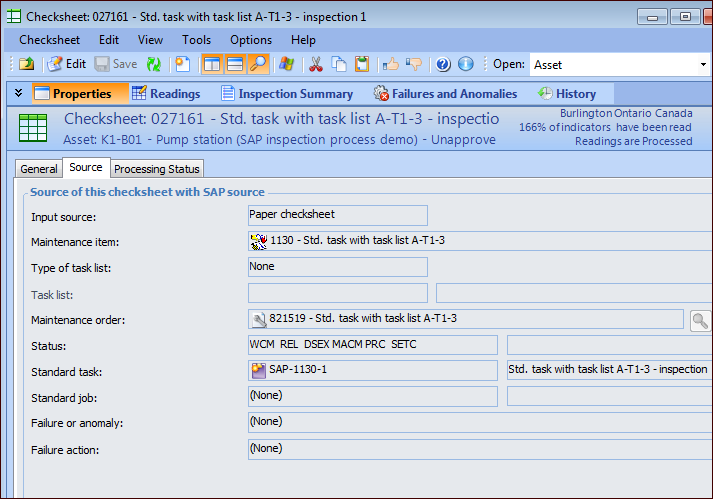Click the thumbs up approve icon

391,64
